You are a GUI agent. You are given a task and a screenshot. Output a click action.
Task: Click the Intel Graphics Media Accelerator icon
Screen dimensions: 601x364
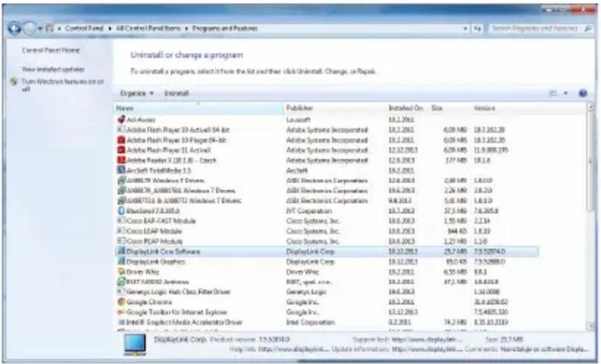[x=121, y=322]
